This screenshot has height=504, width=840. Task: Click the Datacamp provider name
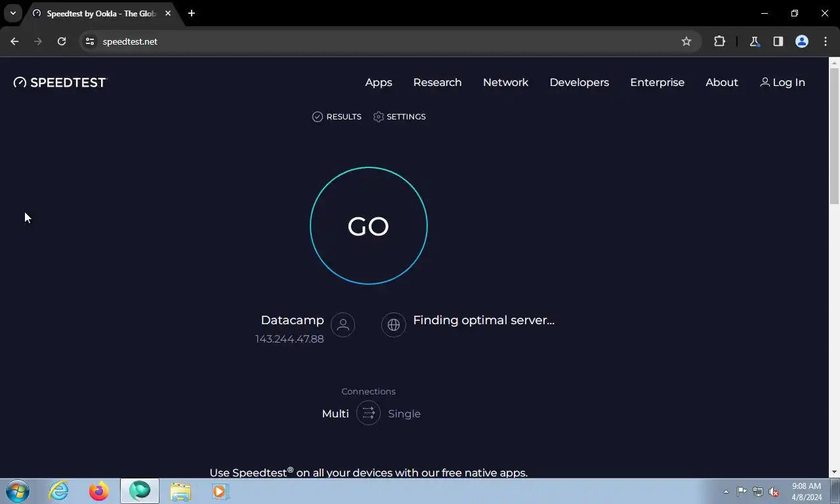(x=292, y=320)
